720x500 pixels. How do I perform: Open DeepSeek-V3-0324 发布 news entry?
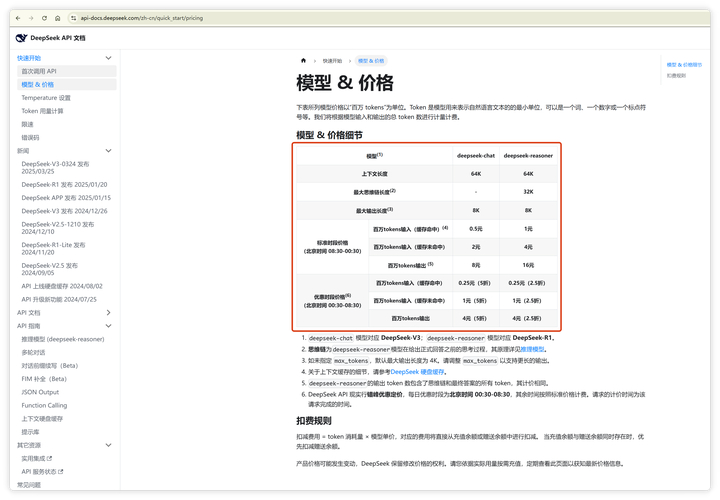click(x=55, y=168)
